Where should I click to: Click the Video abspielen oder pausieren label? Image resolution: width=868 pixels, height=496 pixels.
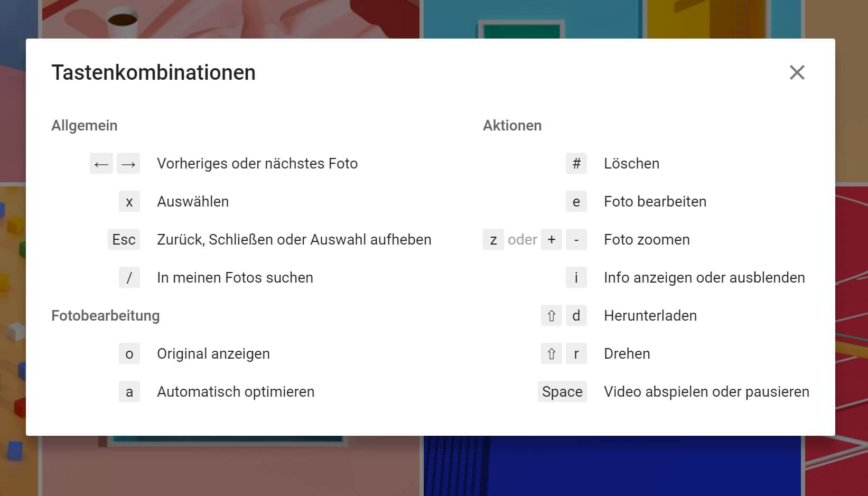point(706,392)
